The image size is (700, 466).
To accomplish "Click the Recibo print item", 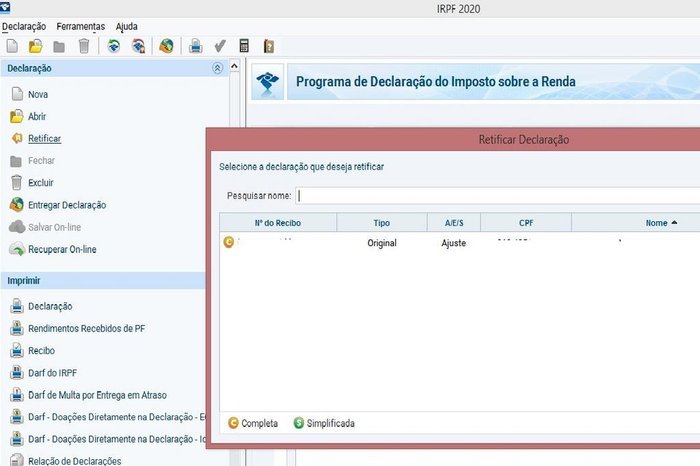I will point(42,350).
